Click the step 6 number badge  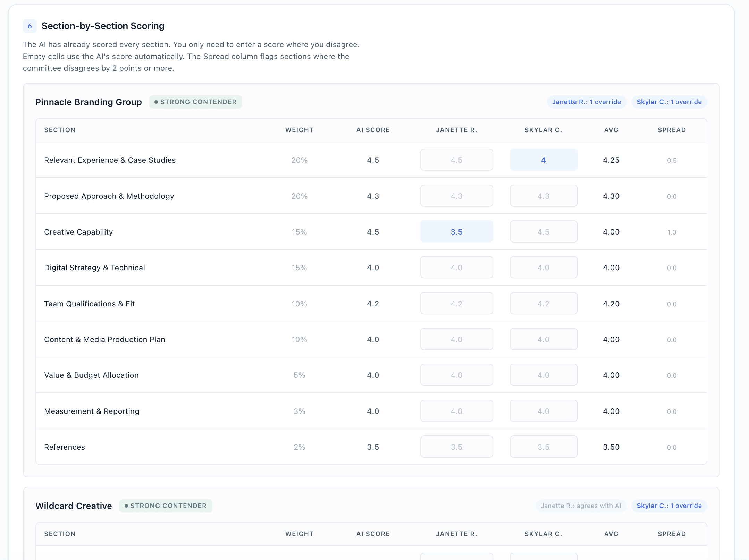pyautogui.click(x=30, y=26)
